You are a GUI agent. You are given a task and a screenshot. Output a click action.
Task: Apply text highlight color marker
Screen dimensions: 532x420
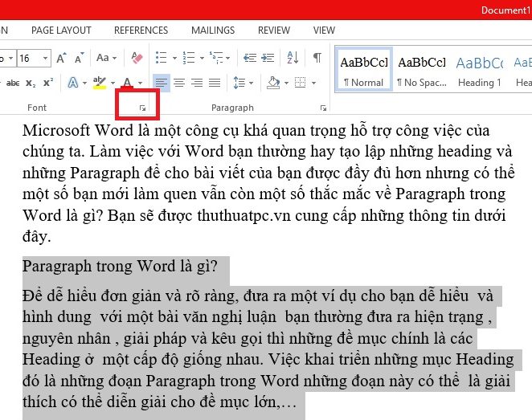pyautogui.click(x=100, y=83)
